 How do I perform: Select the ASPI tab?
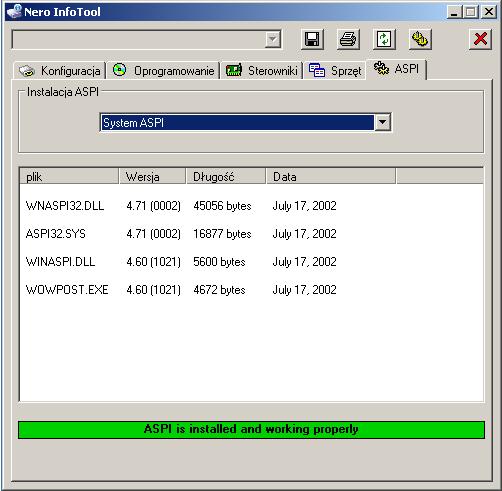(396, 69)
